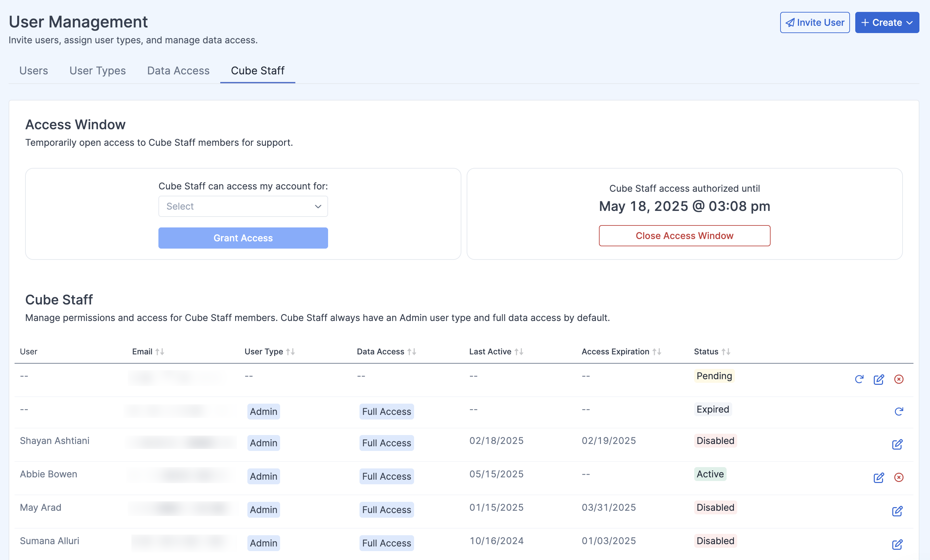Resend invite for the Pending user row

tap(859, 379)
